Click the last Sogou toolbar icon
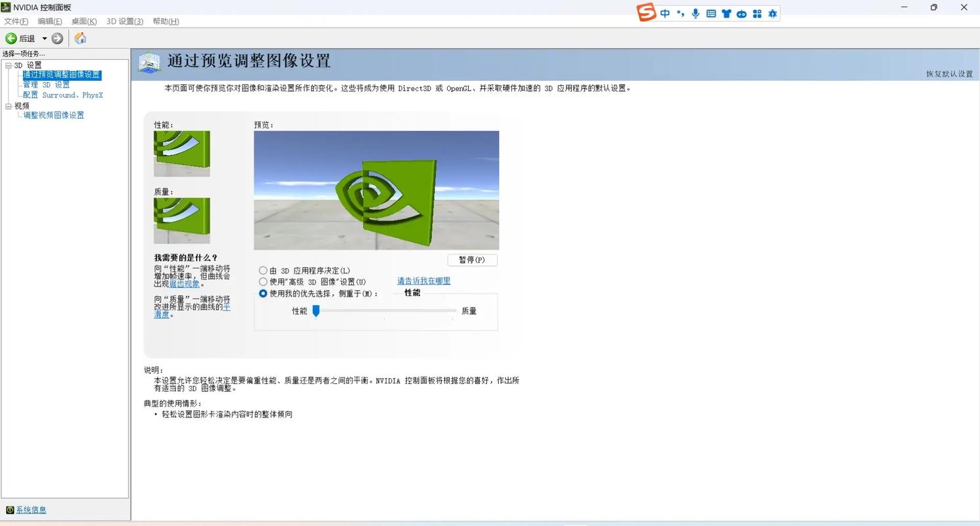 [772, 13]
